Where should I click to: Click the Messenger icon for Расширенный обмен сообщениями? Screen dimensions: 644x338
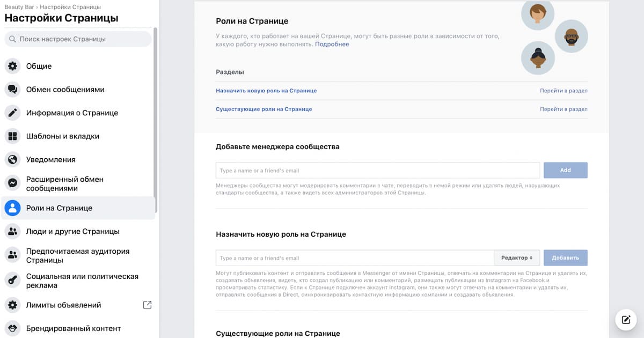(x=12, y=183)
